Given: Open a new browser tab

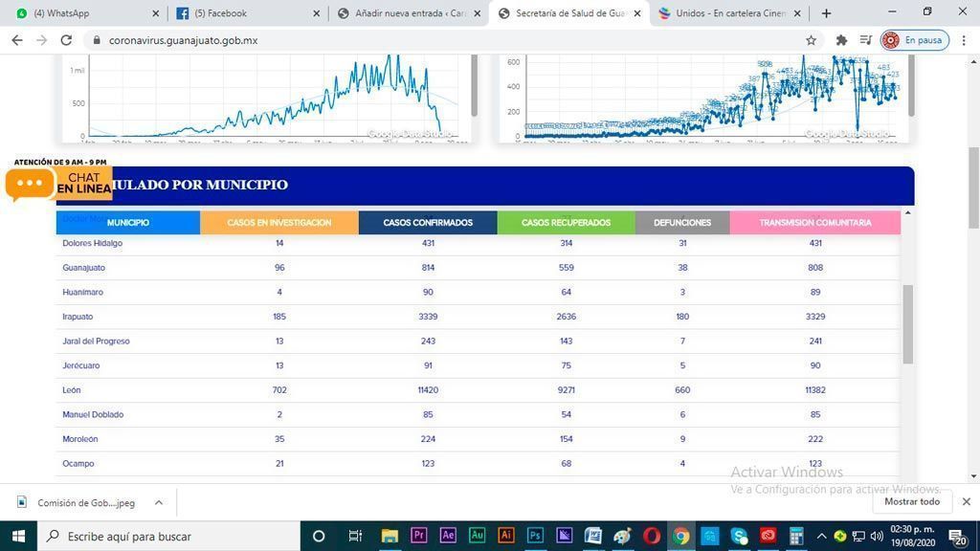Looking at the screenshot, I should pos(826,13).
